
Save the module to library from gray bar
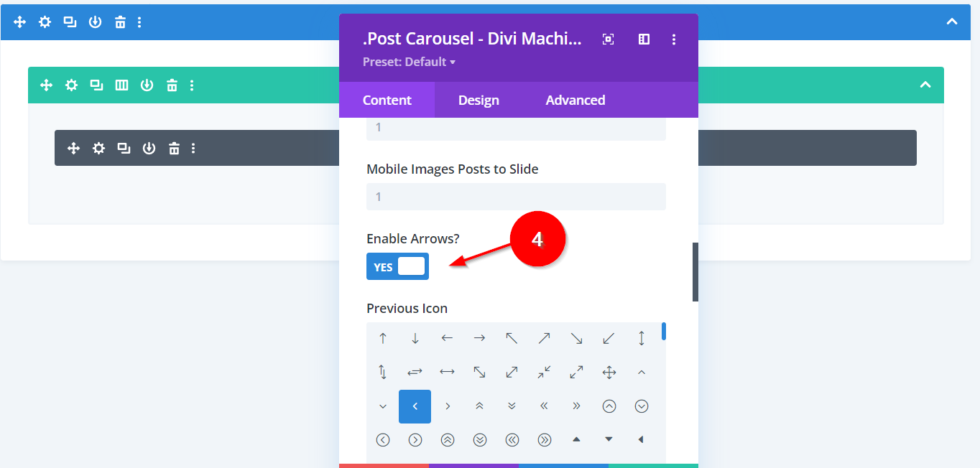click(149, 149)
